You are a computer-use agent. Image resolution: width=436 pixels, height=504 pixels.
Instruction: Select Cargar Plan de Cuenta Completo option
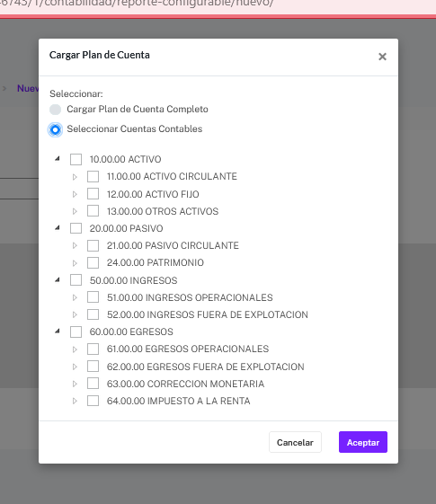[x=56, y=110]
